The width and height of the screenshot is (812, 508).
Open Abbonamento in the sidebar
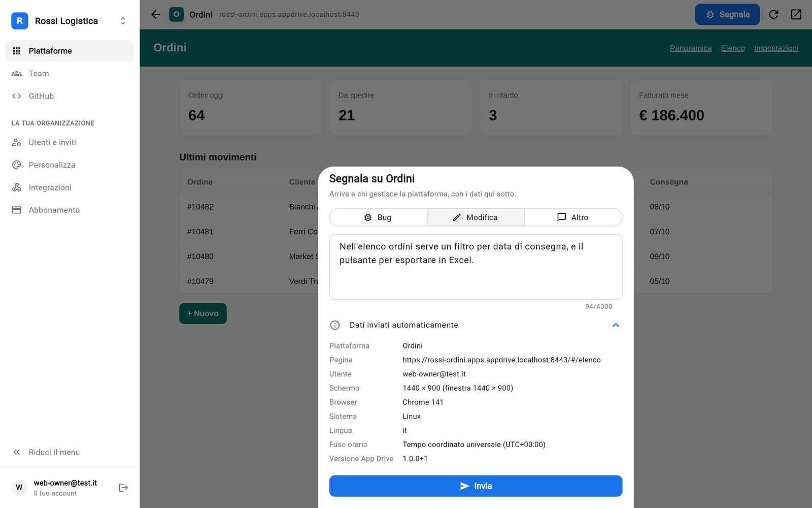[70, 210]
